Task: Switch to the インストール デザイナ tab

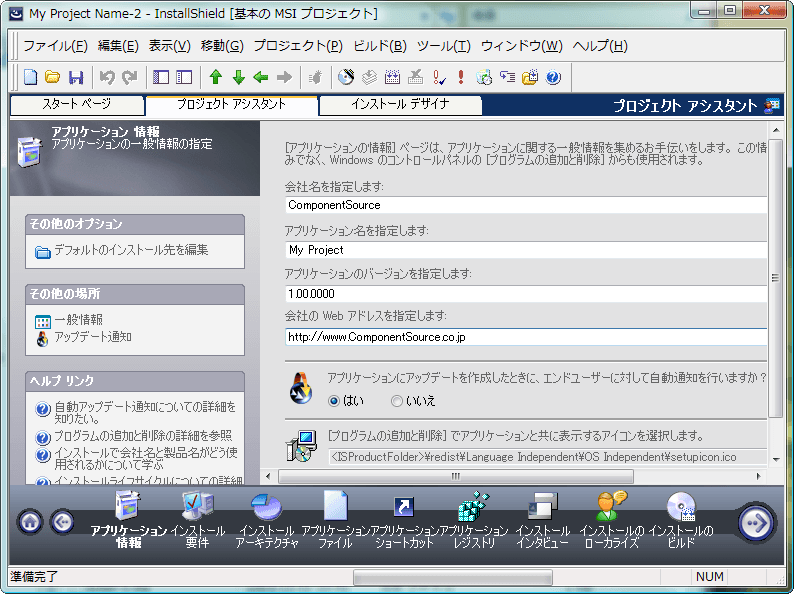Action: click(400, 105)
